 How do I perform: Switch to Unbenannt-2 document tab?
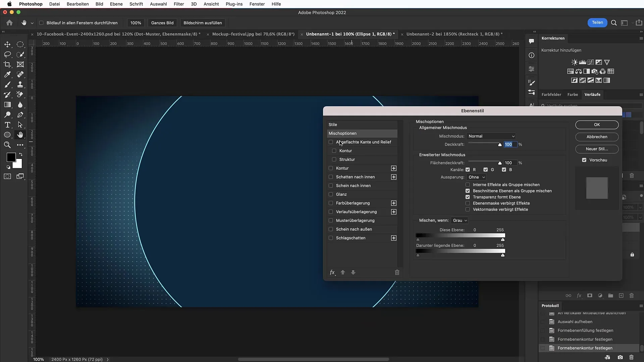pyautogui.click(x=454, y=34)
